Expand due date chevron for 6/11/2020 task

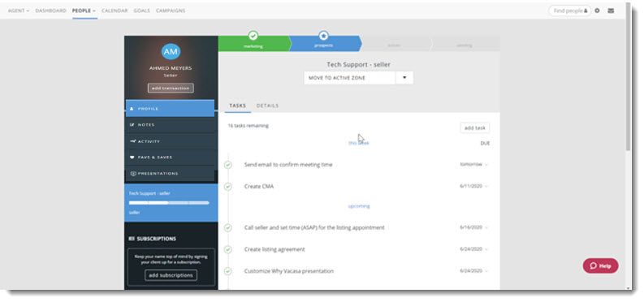486,186
